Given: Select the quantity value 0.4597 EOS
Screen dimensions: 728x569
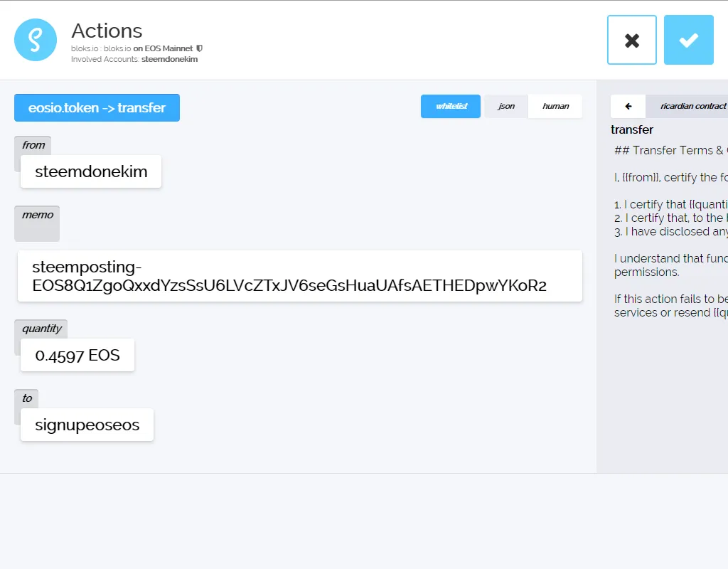Looking at the screenshot, I should [77, 356].
